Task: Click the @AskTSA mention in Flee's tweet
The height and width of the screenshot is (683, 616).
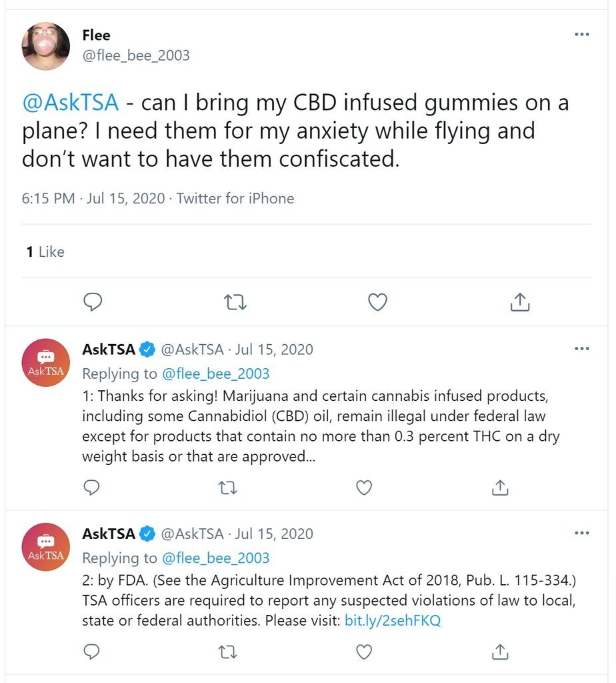Action: [x=70, y=102]
